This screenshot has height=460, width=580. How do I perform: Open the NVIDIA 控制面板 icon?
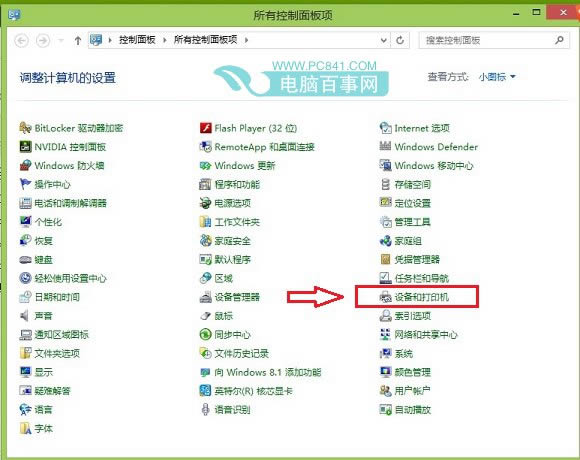click(x=25, y=147)
